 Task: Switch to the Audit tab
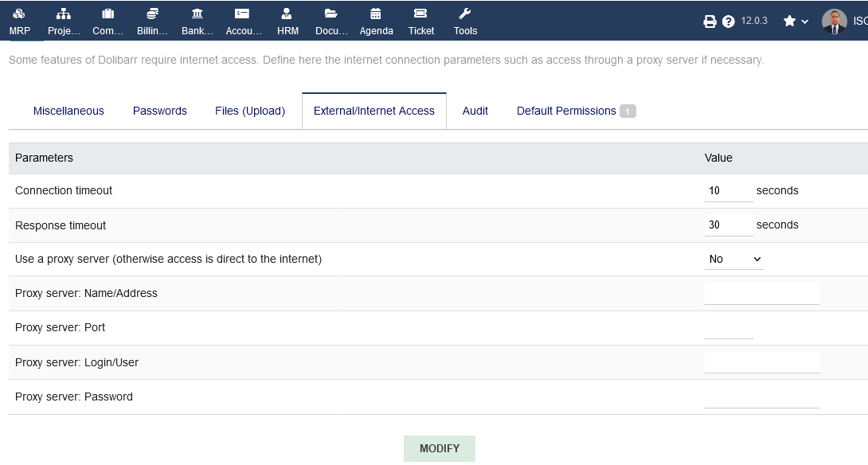click(x=475, y=111)
